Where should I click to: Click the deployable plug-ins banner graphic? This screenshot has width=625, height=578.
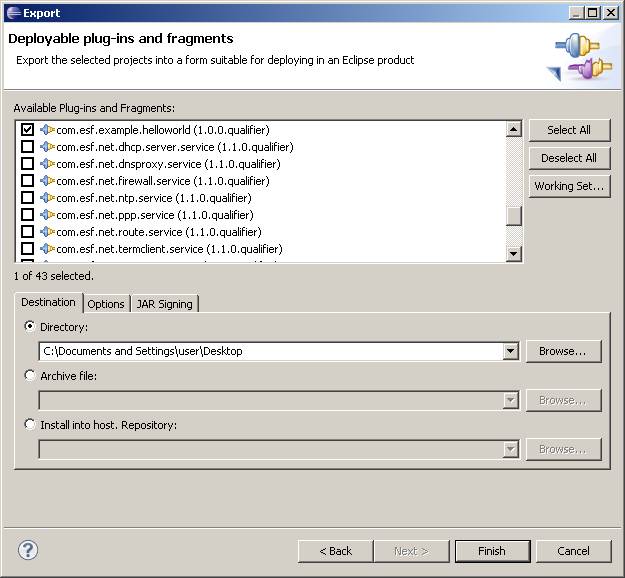click(x=579, y=58)
